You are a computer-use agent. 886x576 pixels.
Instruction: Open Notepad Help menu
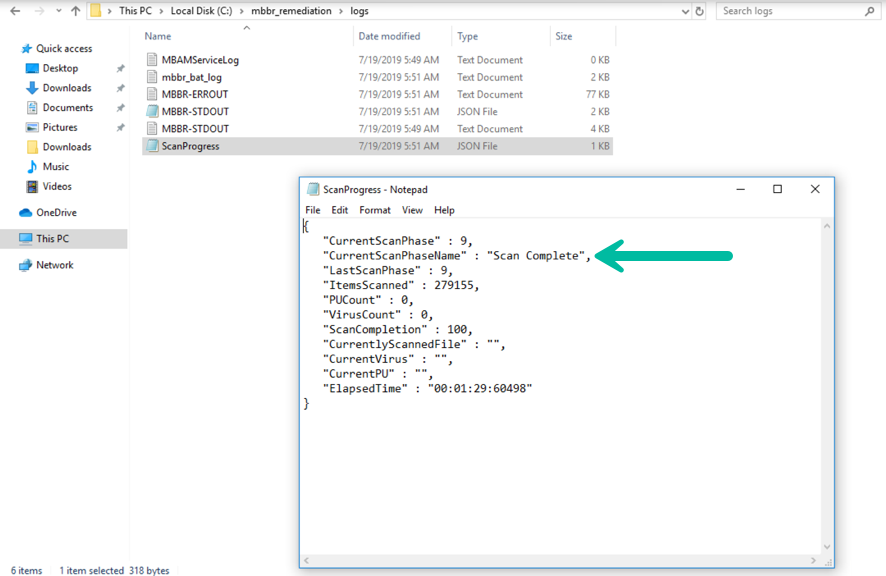tap(444, 210)
